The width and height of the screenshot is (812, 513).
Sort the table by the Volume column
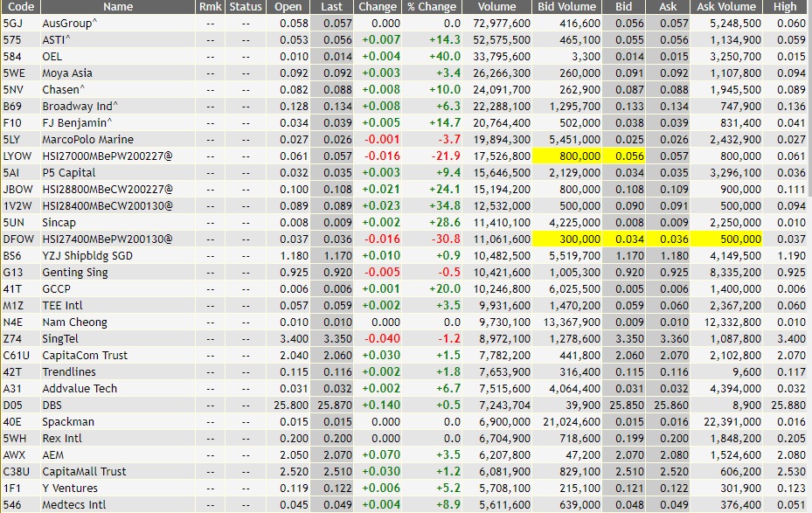tap(496, 7)
